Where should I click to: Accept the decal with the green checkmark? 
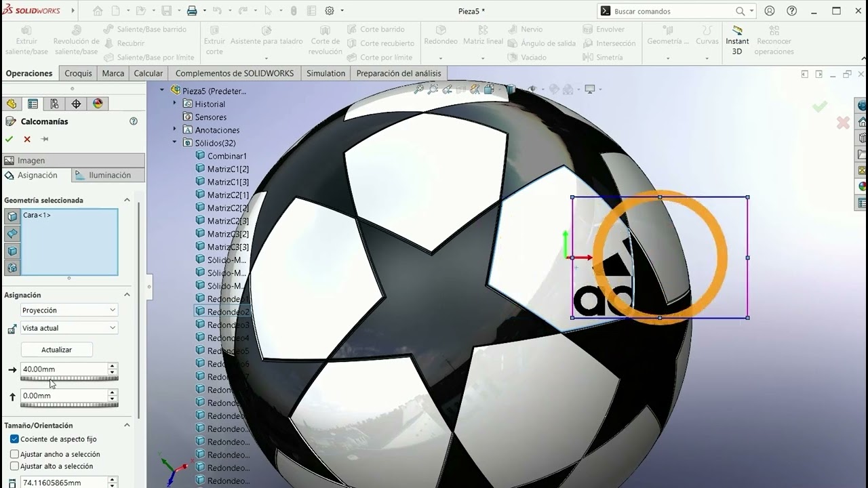click(x=9, y=139)
